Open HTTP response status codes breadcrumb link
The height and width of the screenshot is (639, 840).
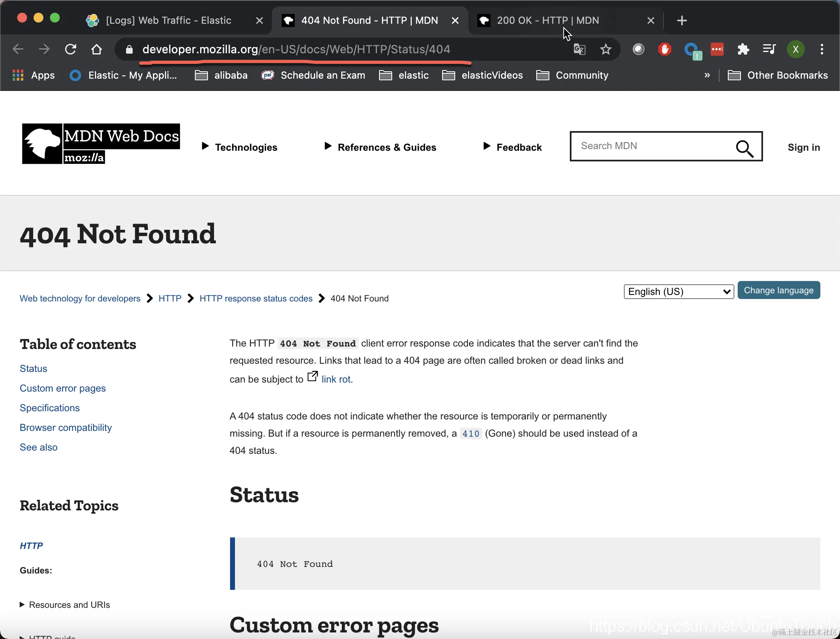[256, 299]
